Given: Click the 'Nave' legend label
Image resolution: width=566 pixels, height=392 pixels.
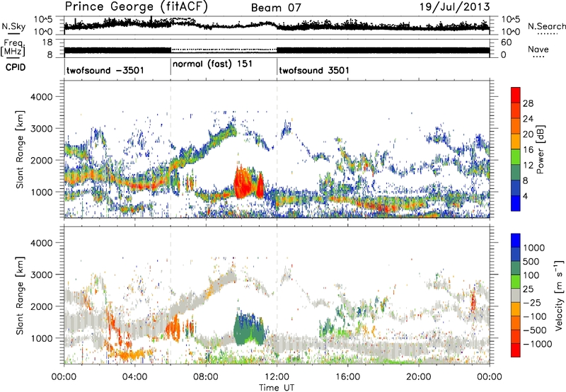Looking at the screenshot, I should (x=538, y=49).
